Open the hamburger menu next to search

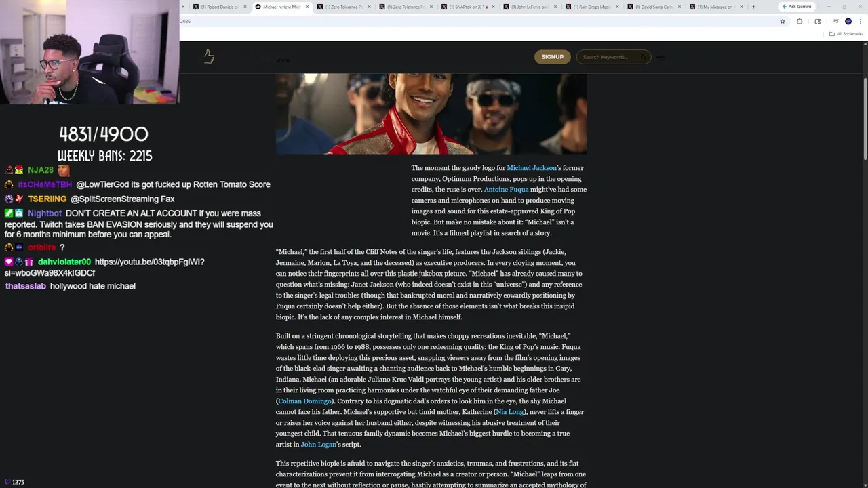tap(660, 57)
